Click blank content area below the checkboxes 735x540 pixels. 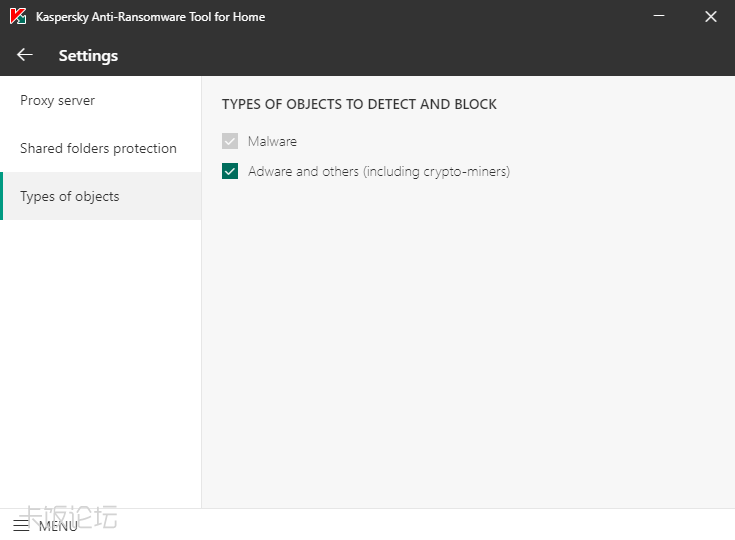click(468, 340)
